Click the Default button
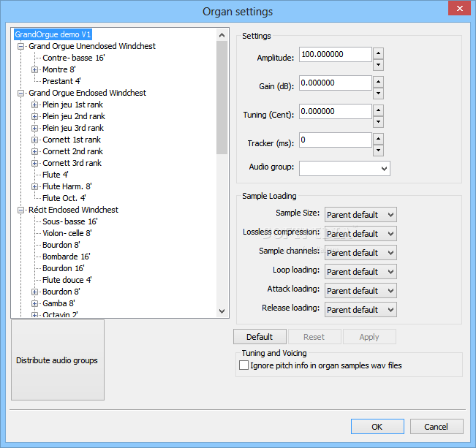This screenshot has height=448, width=476. click(x=260, y=337)
